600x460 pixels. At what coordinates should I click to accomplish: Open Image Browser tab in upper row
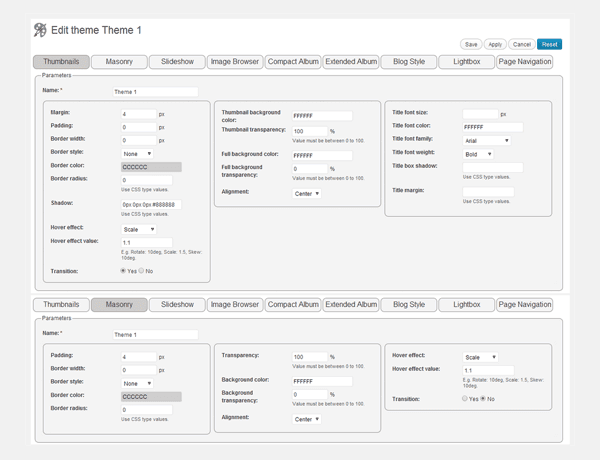[x=235, y=62]
